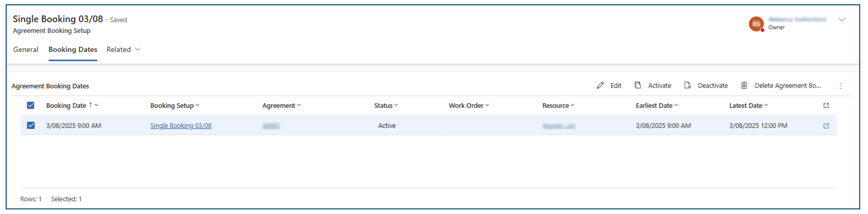
Task: Sort by the Booking Date column header
Action: point(66,105)
